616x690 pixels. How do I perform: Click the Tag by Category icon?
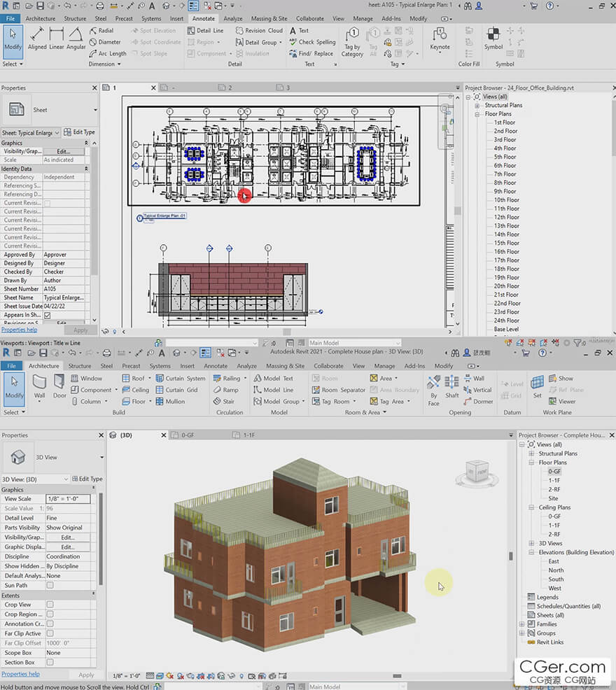352,41
